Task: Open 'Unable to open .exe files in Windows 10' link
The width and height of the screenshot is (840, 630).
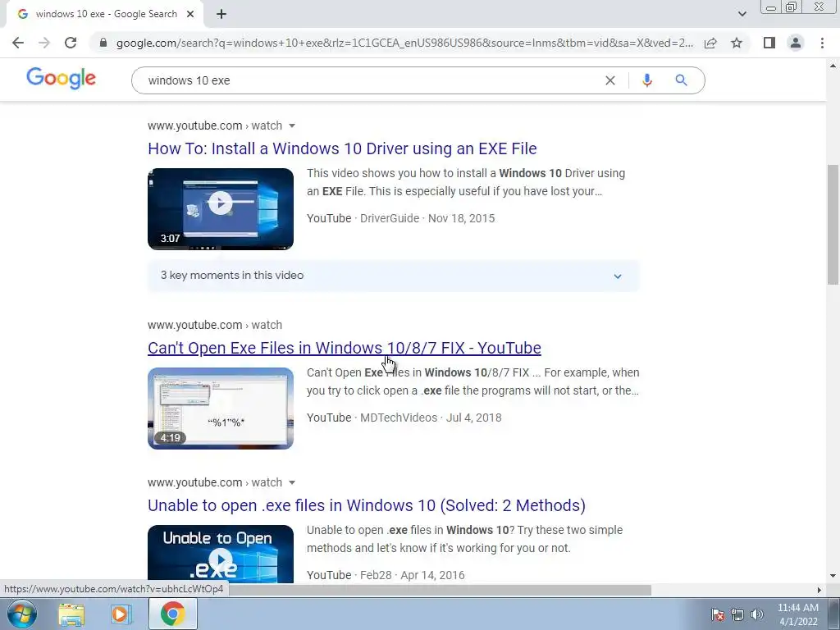Action: click(367, 505)
